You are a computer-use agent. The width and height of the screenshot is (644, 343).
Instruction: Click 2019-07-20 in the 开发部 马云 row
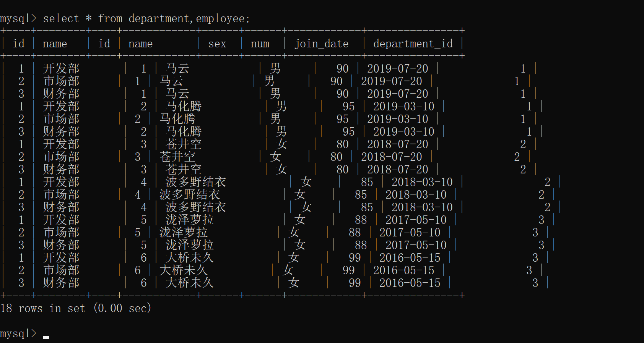398,68
